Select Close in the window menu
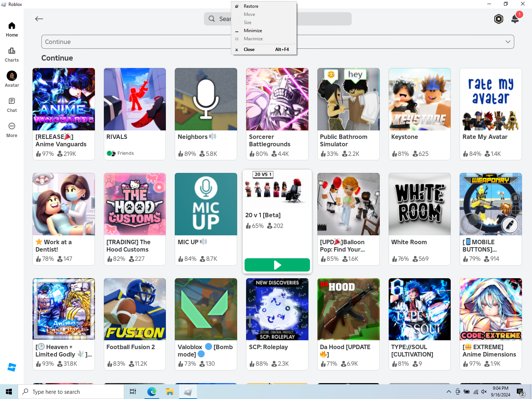 point(264,50)
